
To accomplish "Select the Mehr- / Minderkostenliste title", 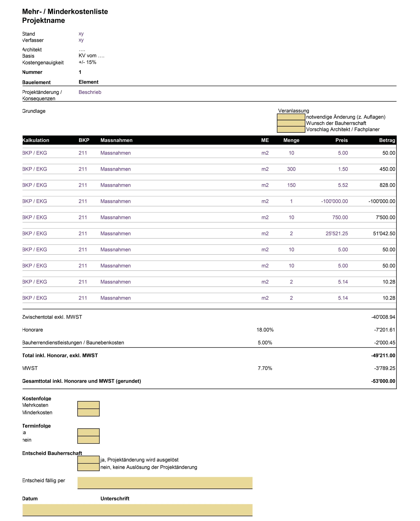I will point(65,12).
